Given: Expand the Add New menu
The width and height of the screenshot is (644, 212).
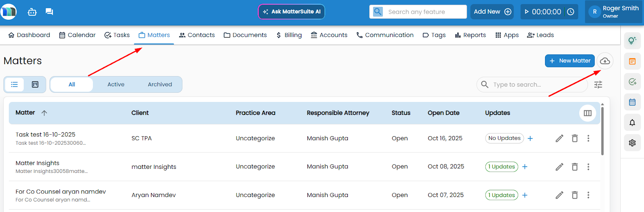Looking at the screenshot, I should tap(492, 12).
